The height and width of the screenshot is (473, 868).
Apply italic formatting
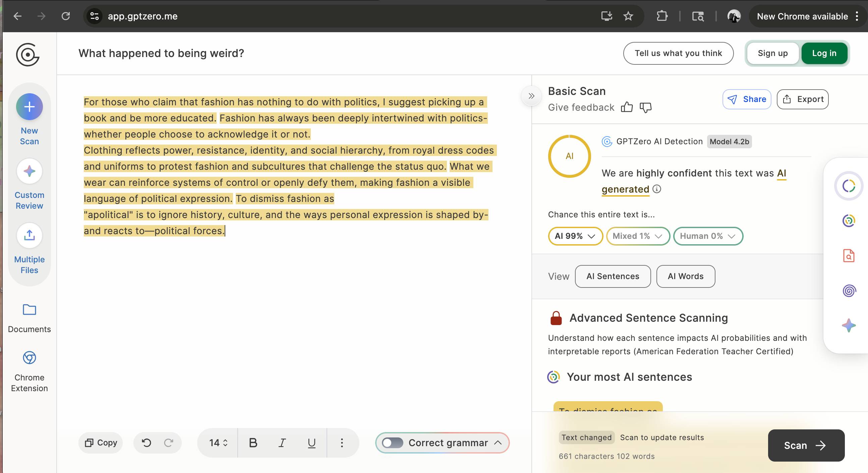[x=282, y=443]
